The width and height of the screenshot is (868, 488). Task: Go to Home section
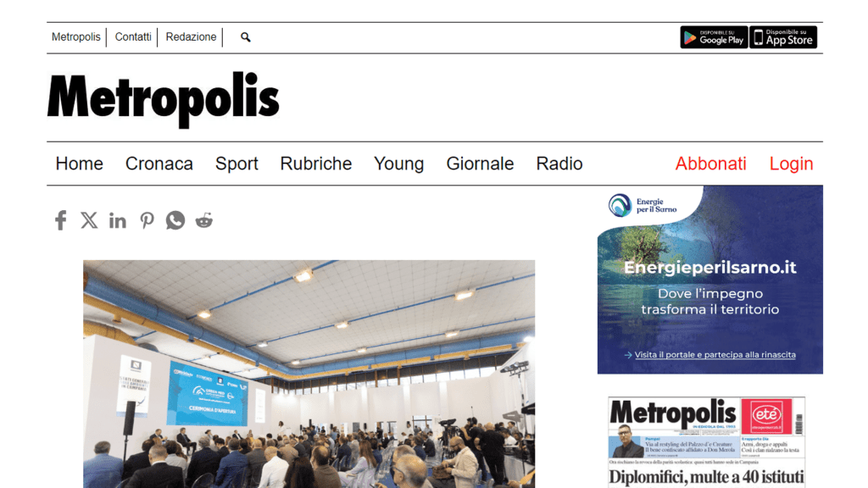click(x=79, y=164)
